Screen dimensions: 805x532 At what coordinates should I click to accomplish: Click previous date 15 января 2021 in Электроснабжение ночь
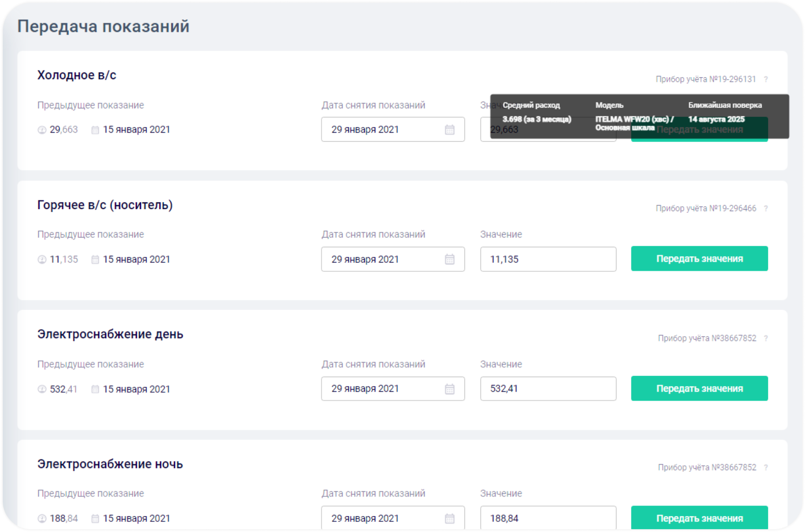coord(137,519)
